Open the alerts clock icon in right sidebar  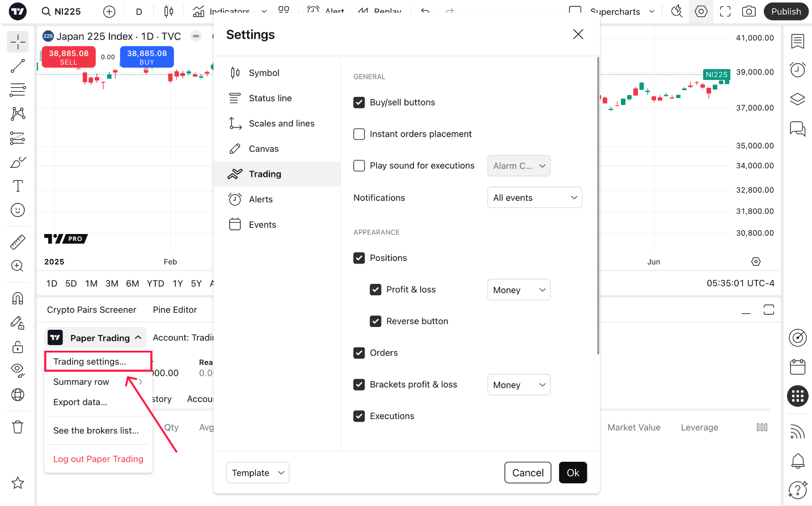pyautogui.click(x=798, y=70)
